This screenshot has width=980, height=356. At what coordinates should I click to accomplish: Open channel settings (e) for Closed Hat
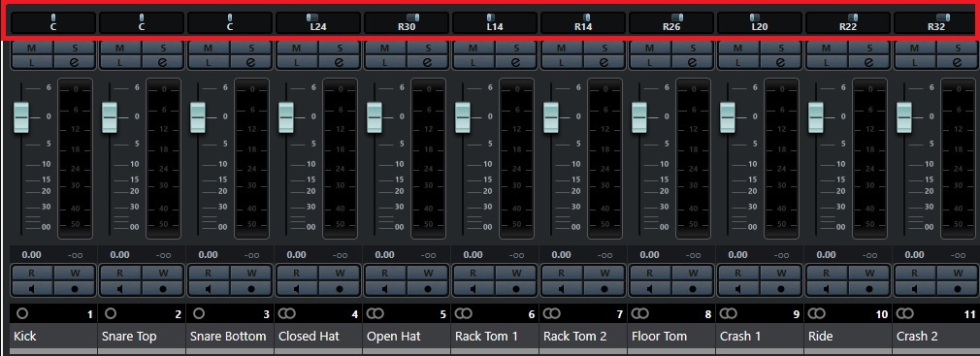340,62
